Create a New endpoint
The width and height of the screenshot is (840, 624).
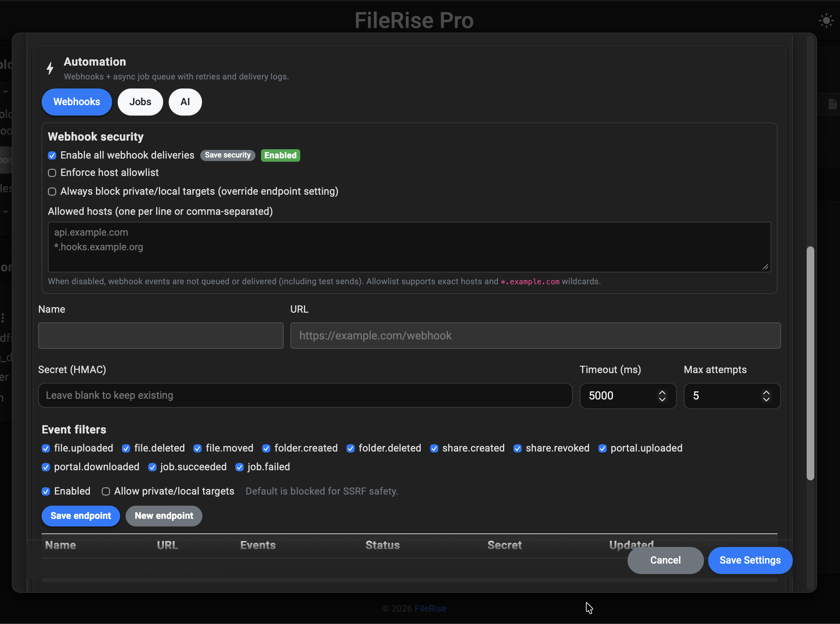click(x=163, y=516)
